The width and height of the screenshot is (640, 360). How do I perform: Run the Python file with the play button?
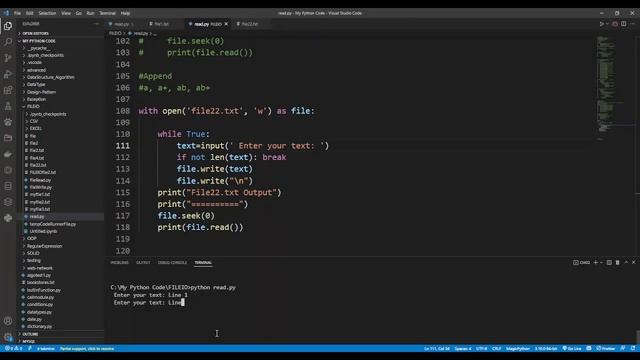(x=602, y=24)
